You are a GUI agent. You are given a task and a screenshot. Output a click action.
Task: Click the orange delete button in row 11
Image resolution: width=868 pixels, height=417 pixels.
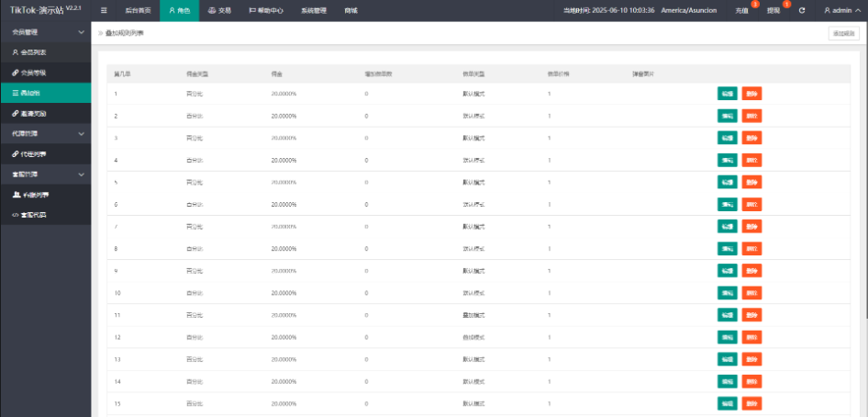(751, 315)
